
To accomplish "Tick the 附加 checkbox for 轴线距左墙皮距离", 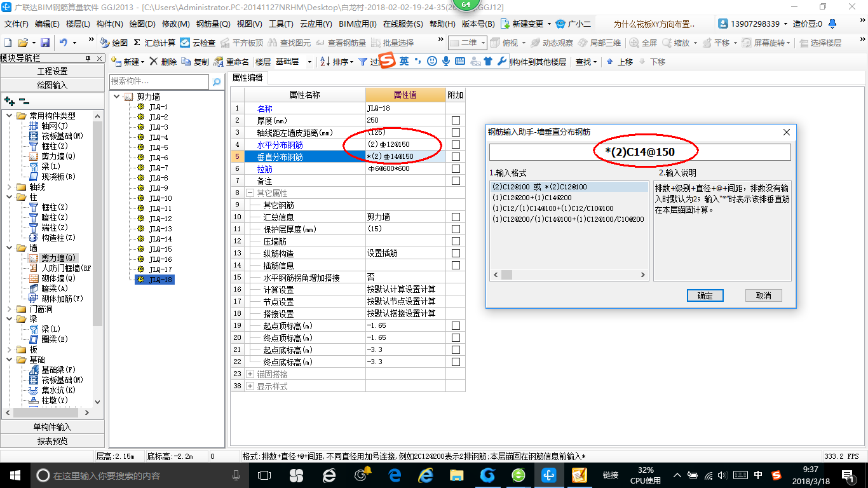I will tap(456, 132).
